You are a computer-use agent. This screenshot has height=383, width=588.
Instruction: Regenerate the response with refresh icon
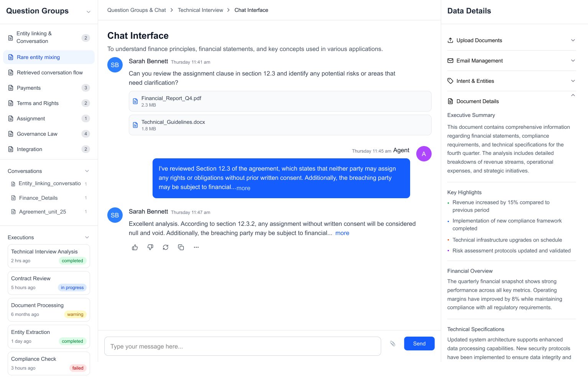pos(166,247)
